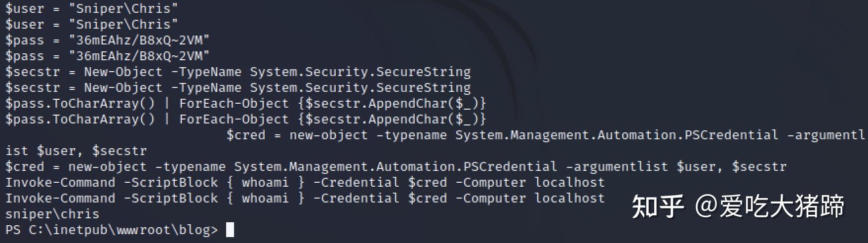The width and height of the screenshot is (868, 243).
Task: Click the wrapped 'ist $user, $secstr' line
Action: 76,151
